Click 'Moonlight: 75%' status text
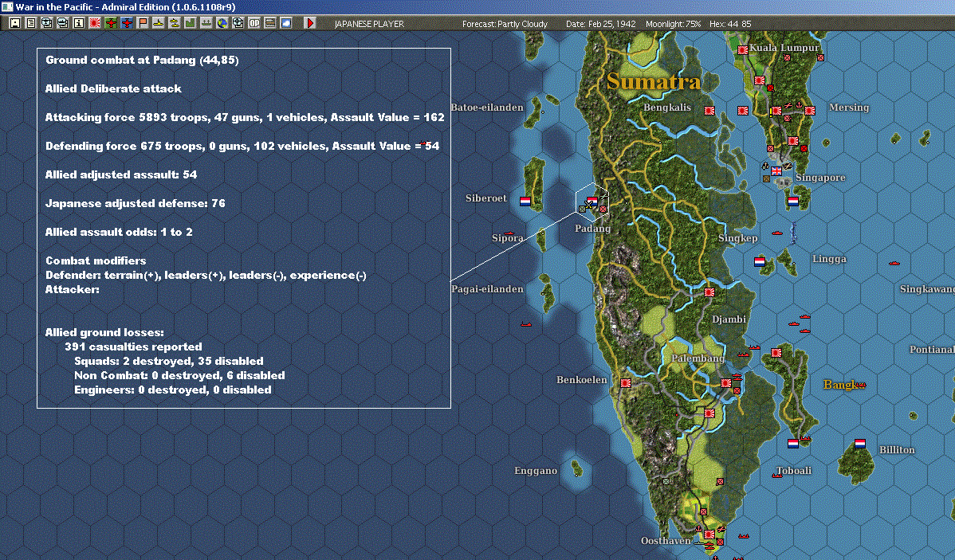 click(x=673, y=24)
